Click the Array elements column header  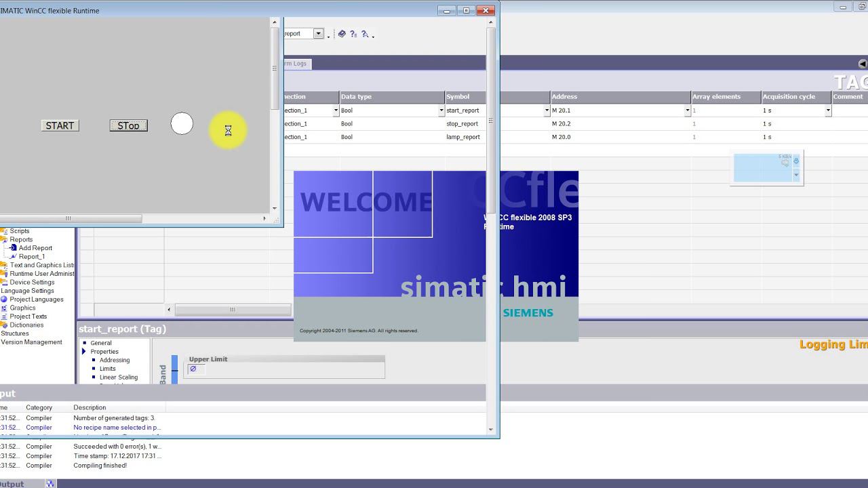click(726, 97)
